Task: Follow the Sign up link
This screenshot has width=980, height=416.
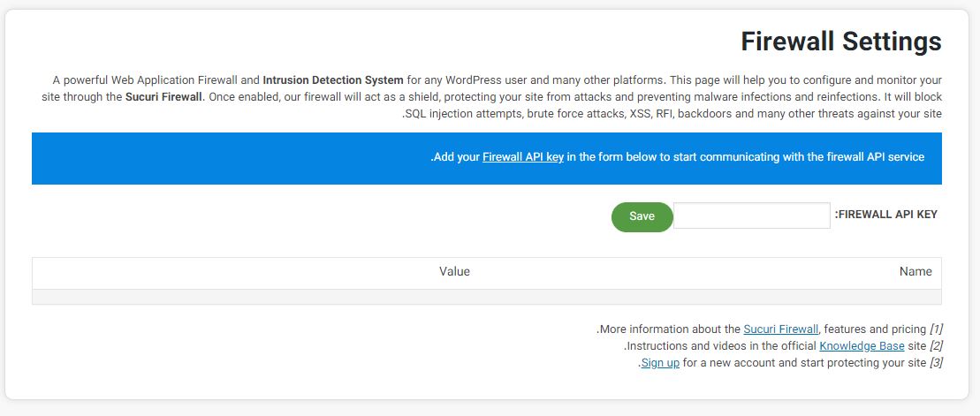Action: [660, 363]
